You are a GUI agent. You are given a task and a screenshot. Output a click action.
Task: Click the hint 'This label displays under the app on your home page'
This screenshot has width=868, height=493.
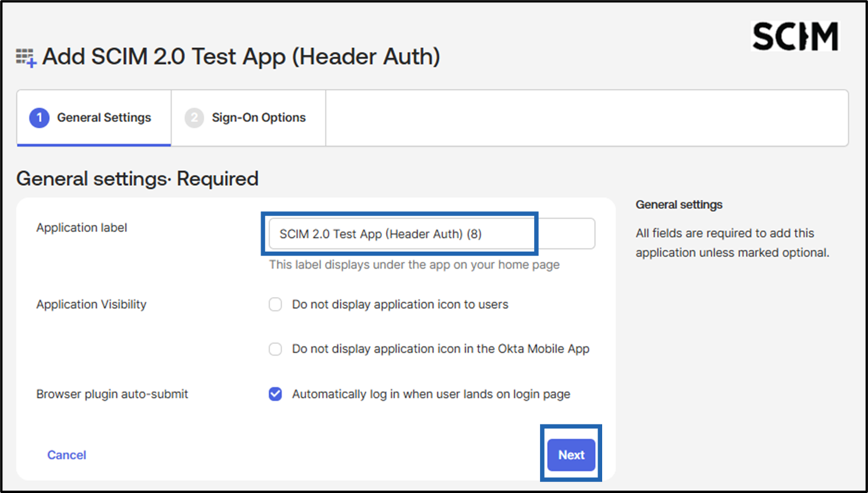pyautogui.click(x=414, y=265)
